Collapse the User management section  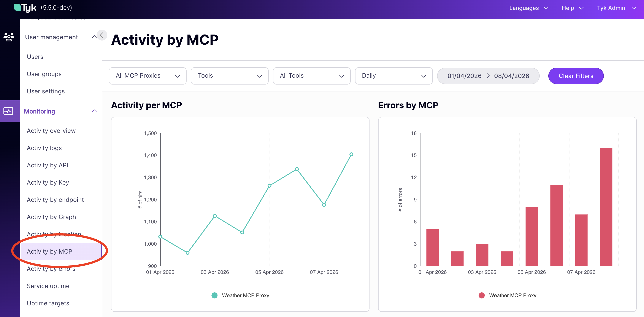pyautogui.click(x=94, y=37)
